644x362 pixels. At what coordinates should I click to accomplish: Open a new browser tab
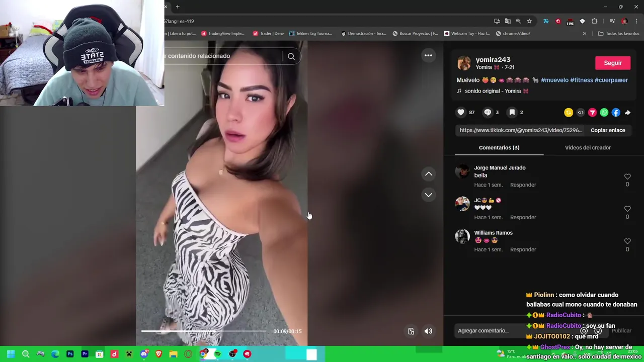tap(178, 7)
